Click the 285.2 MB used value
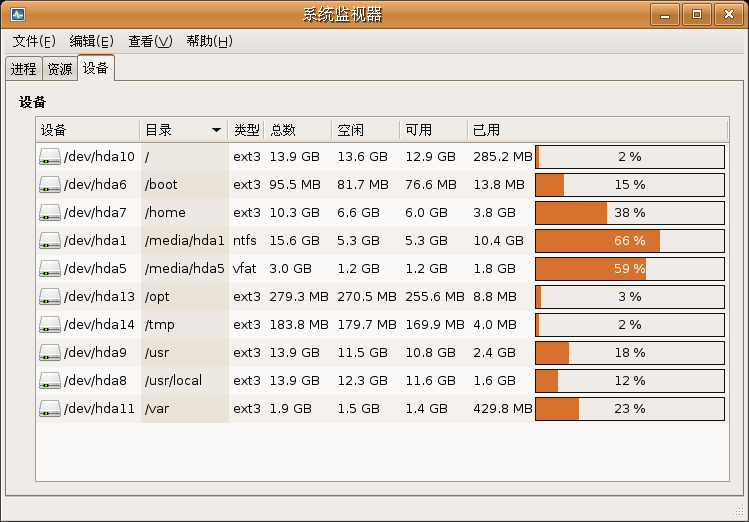This screenshot has width=749, height=522. 503,157
